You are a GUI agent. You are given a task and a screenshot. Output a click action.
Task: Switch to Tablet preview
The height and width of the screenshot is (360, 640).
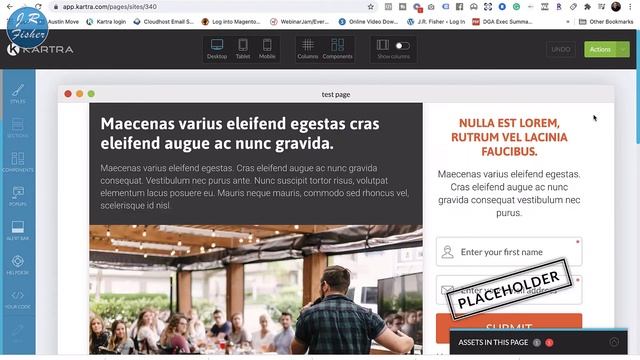click(243, 49)
